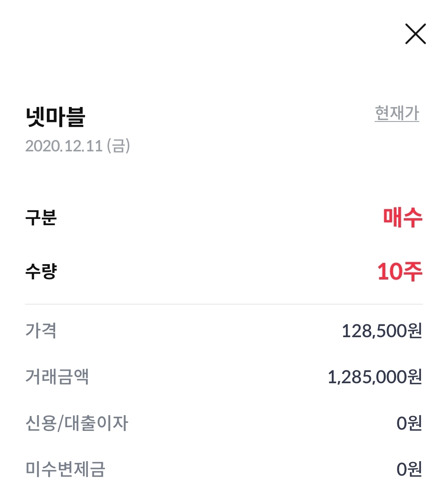The height and width of the screenshot is (501, 448).
Task: Tap the (금) weekday indicator
Action: click(119, 146)
